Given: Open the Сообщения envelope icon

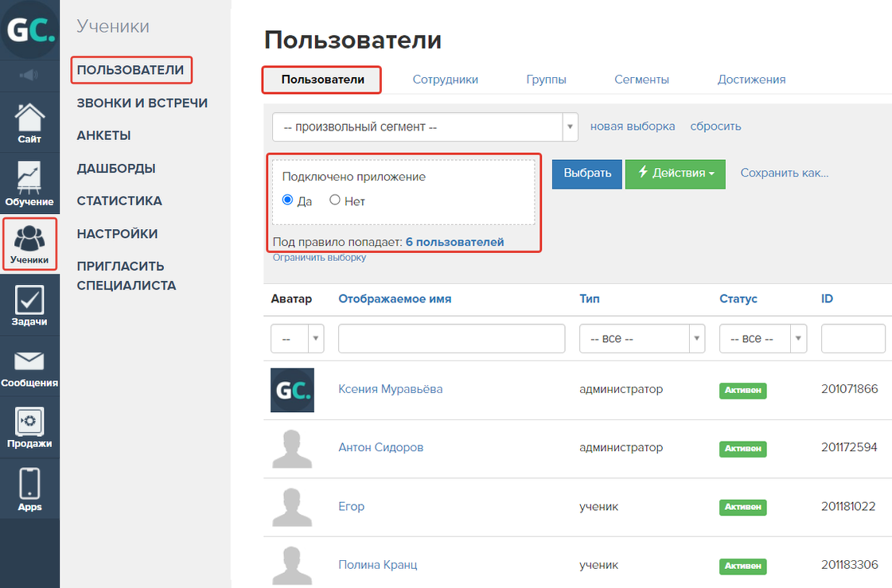Looking at the screenshot, I should pyautogui.click(x=29, y=367).
